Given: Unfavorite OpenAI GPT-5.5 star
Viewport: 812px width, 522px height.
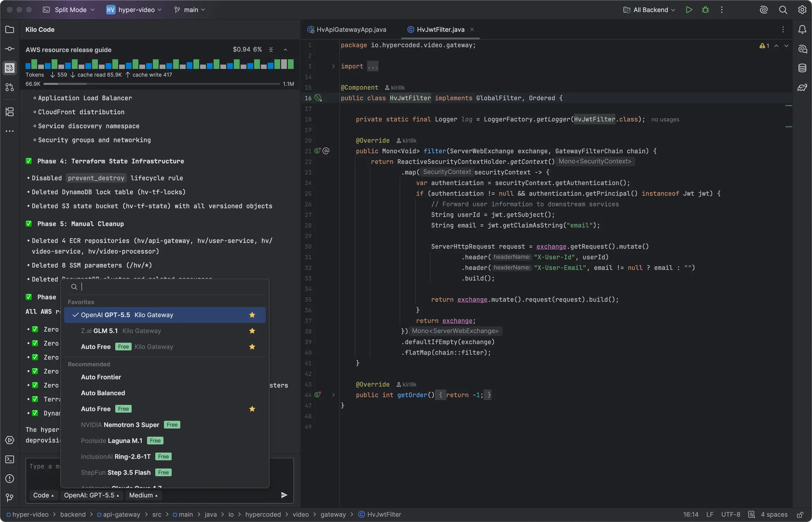Looking at the screenshot, I should coord(252,315).
